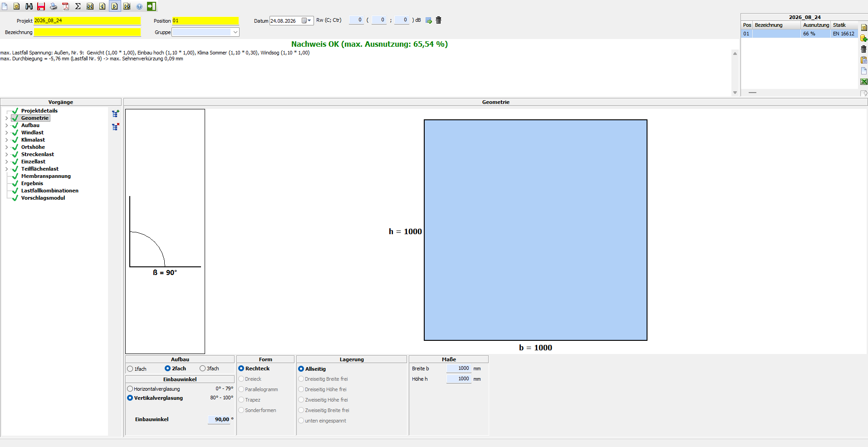The height and width of the screenshot is (447, 868).
Task: Click the Statik column header
Action: pos(844,25)
